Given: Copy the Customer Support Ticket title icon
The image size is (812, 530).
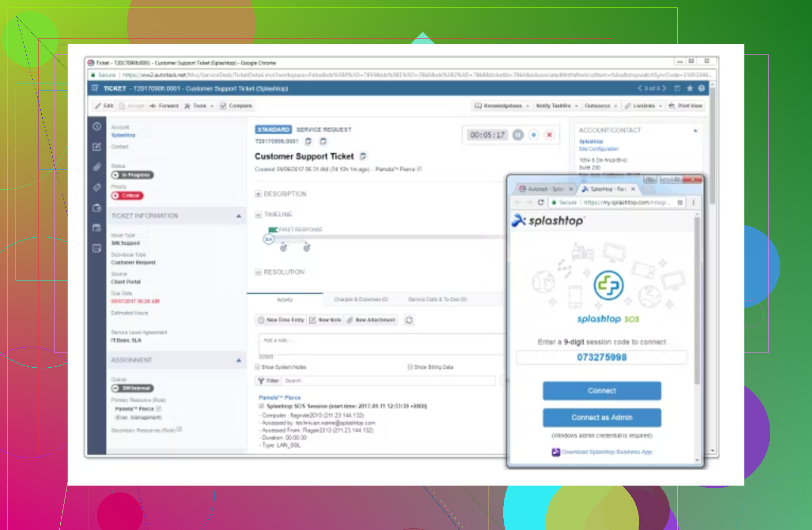Looking at the screenshot, I should (x=363, y=156).
